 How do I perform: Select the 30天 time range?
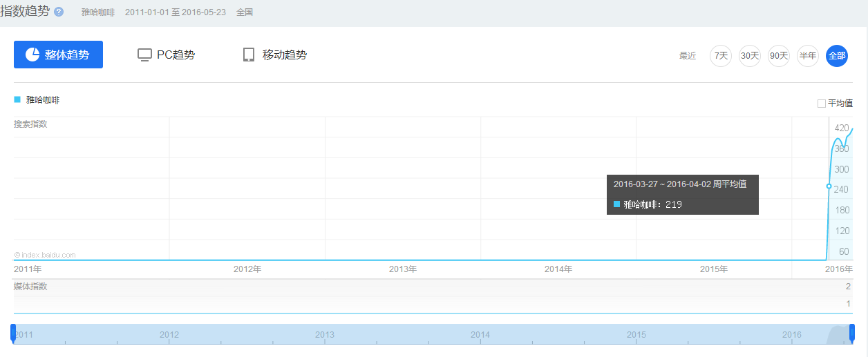[750, 56]
